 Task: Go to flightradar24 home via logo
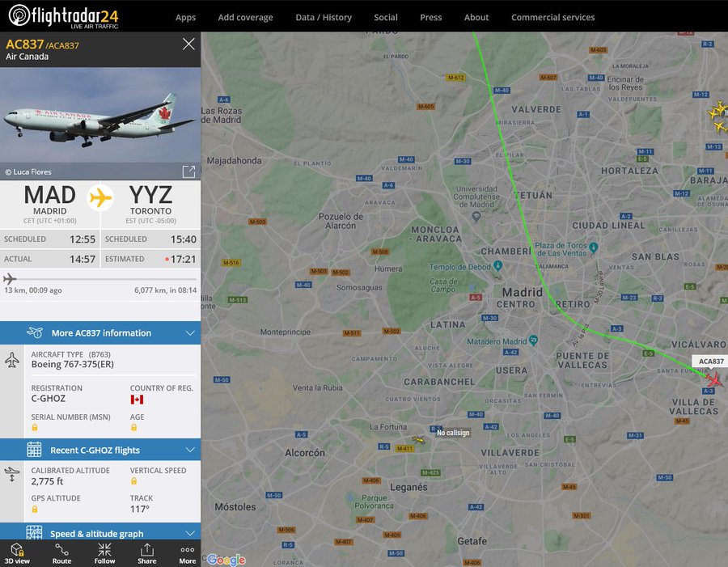(64, 16)
